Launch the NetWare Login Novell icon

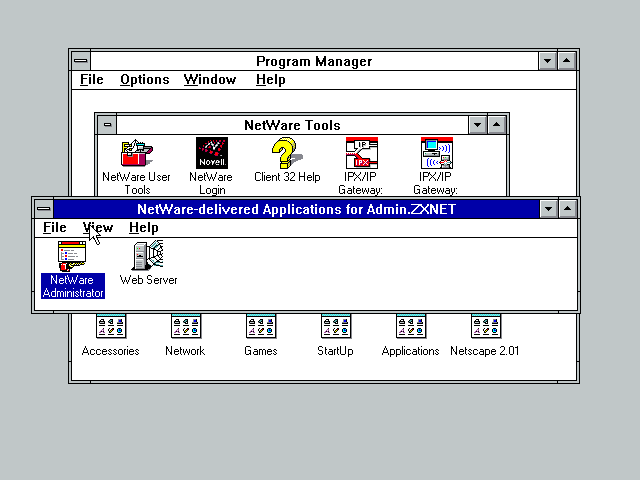coord(211,153)
